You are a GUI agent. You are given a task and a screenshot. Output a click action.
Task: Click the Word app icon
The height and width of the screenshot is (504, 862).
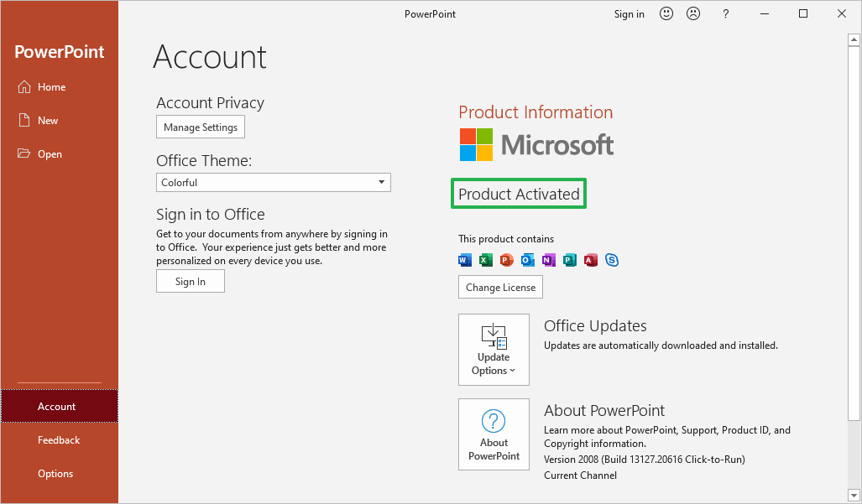(465, 260)
